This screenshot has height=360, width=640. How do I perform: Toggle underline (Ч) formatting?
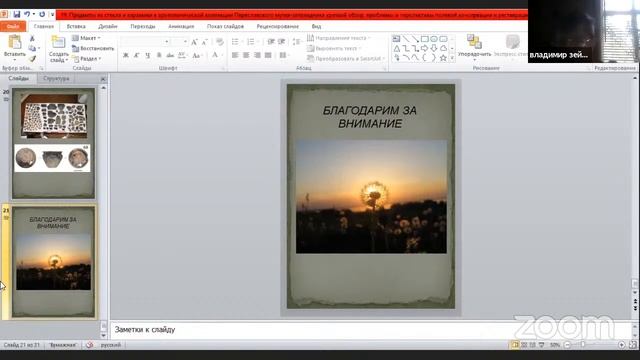(x=148, y=55)
